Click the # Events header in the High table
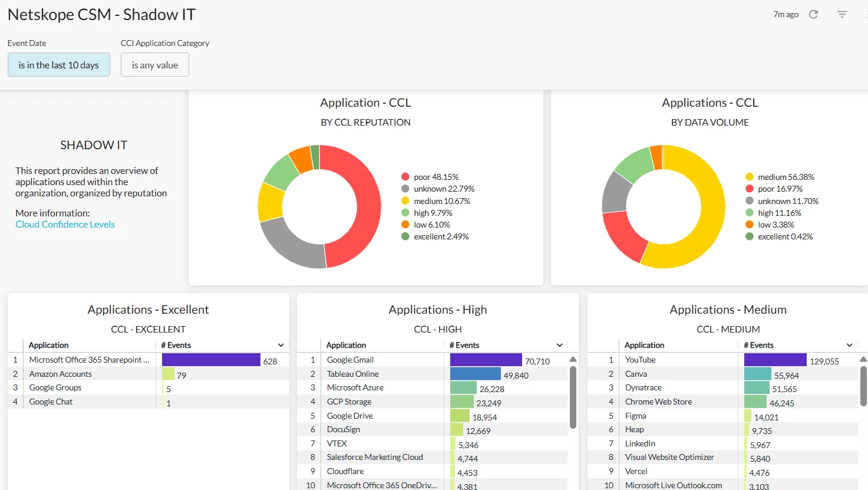Screen dimensions: 868x490 point(464,345)
